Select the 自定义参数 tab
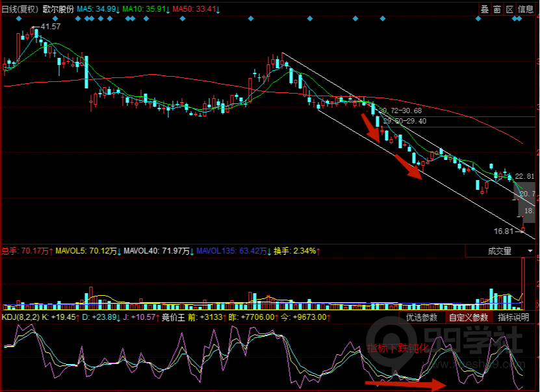This screenshot has height=392, width=540. [x=468, y=317]
